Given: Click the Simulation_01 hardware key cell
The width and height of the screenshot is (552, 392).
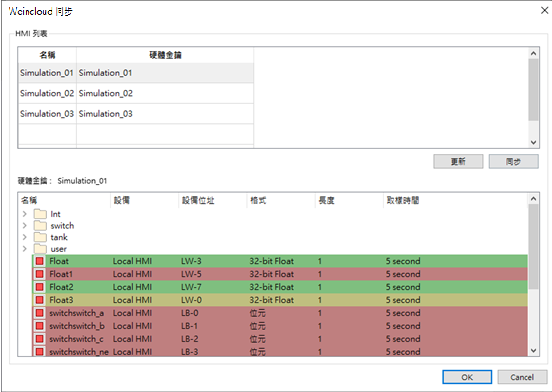Looking at the screenshot, I should pyautogui.click(x=165, y=73).
